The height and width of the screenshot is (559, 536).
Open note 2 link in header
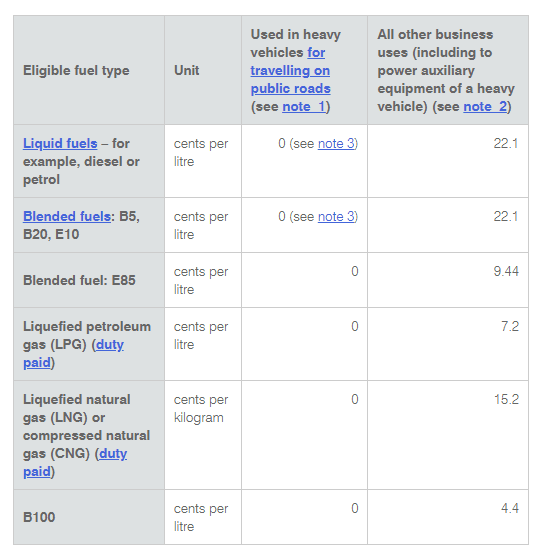485,107
